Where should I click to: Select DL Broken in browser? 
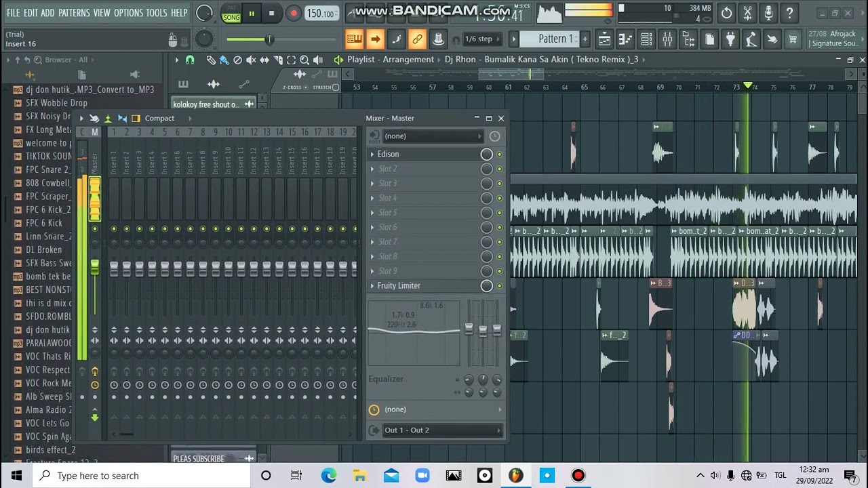coord(43,250)
